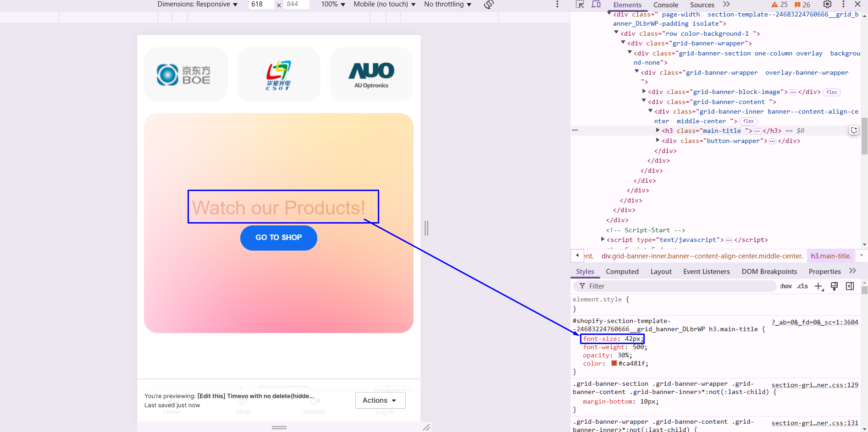The width and height of the screenshot is (868, 432).
Task: Expand the grid-banner-block-image div
Action: (x=644, y=92)
